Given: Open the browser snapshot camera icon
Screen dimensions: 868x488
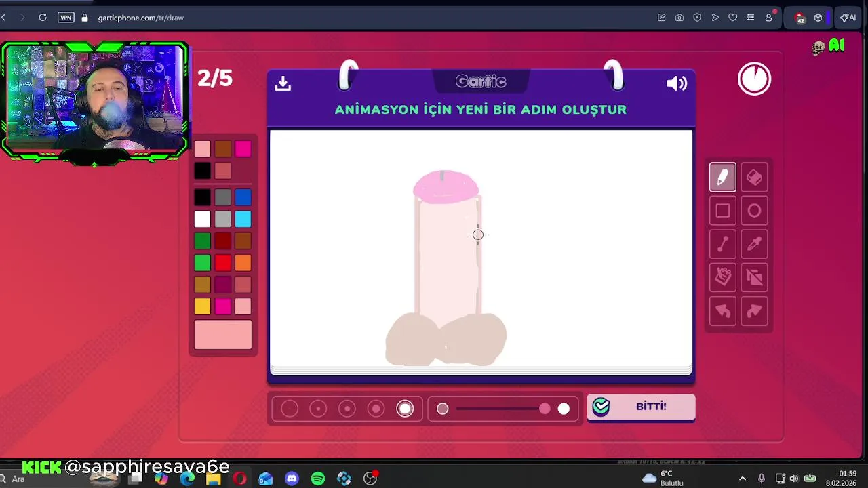Looking at the screenshot, I should (679, 18).
